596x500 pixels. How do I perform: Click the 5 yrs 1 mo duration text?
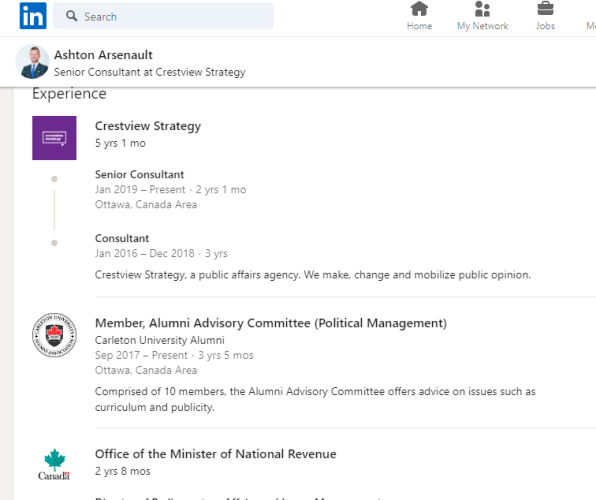[x=120, y=143]
